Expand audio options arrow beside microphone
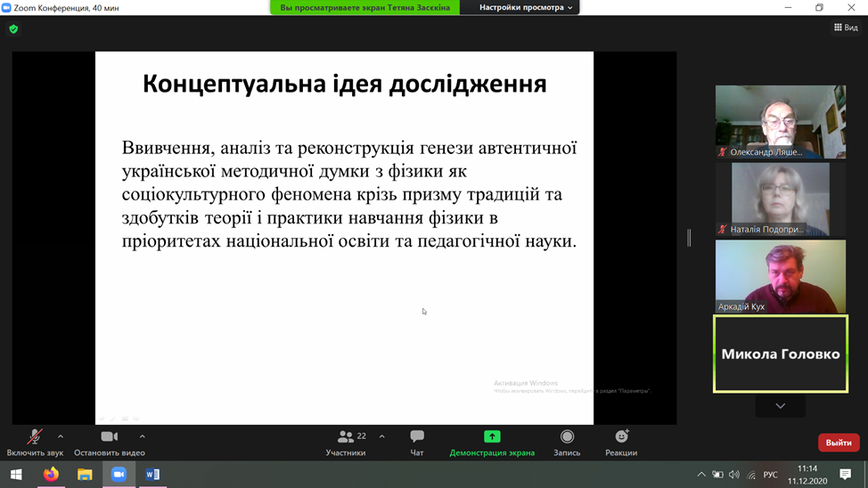868x488 pixels. 61,436
